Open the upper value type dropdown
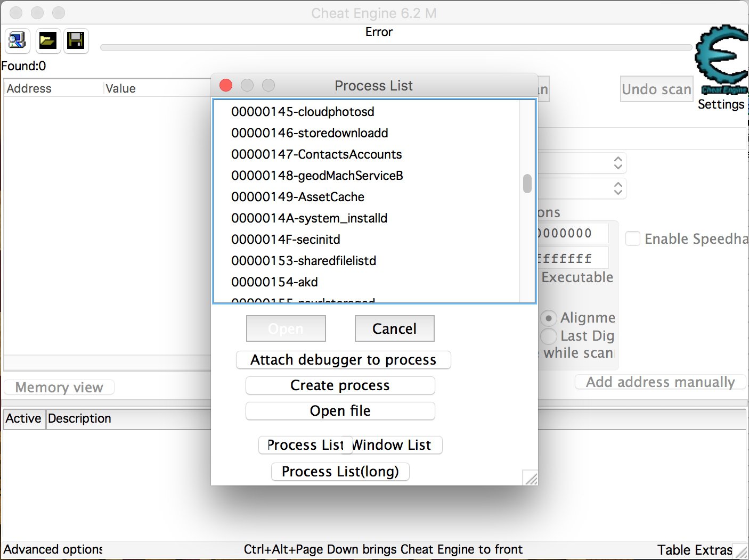Screen dimensions: 749x560 [617, 163]
